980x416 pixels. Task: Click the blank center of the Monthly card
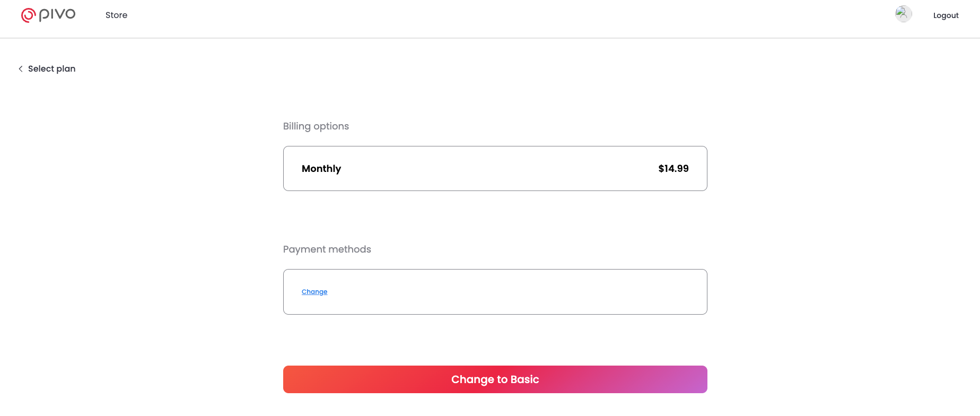(495, 169)
